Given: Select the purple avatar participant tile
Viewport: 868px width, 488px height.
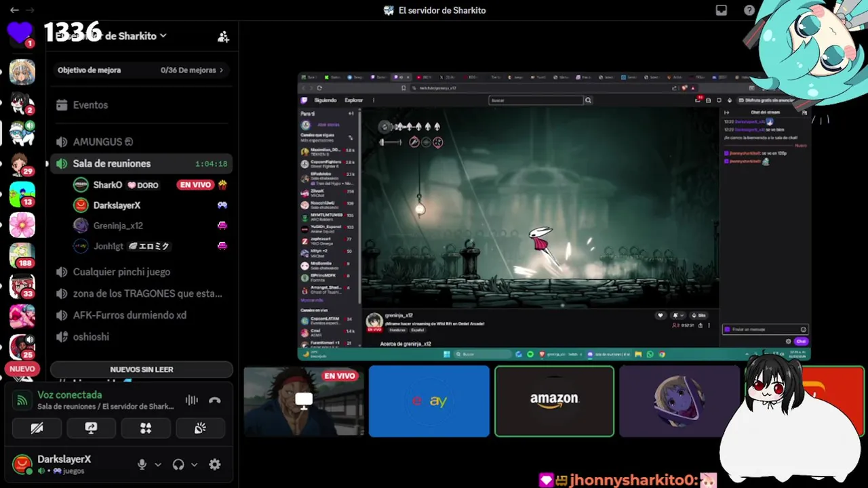Looking at the screenshot, I should pyautogui.click(x=679, y=401).
